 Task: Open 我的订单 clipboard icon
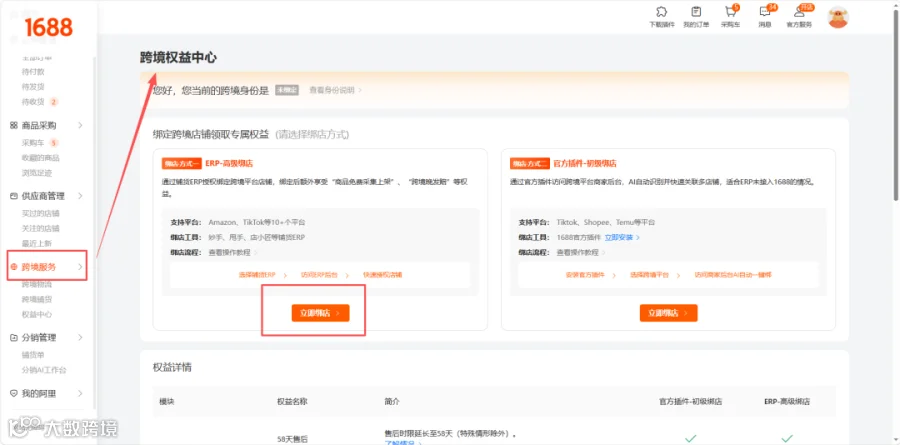coord(696,12)
